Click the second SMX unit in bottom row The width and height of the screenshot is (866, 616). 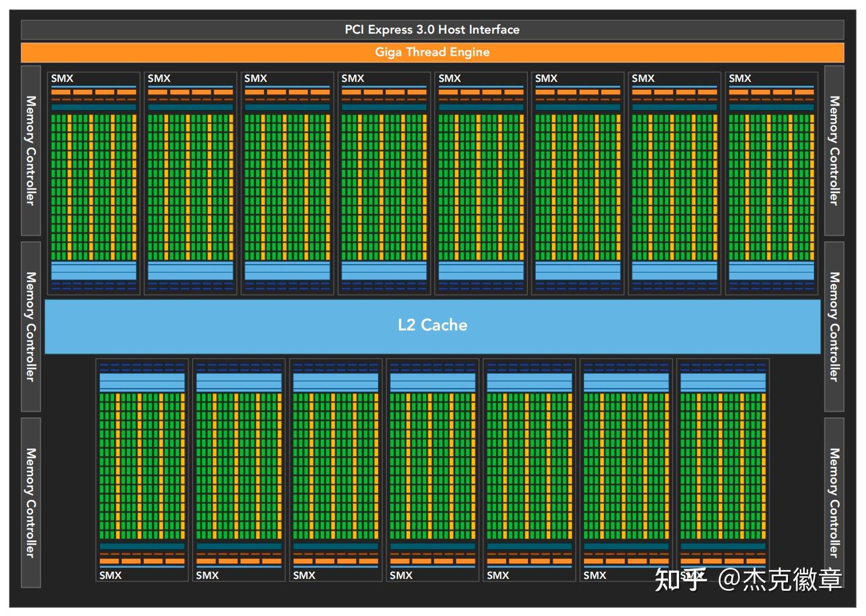point(239,470)
